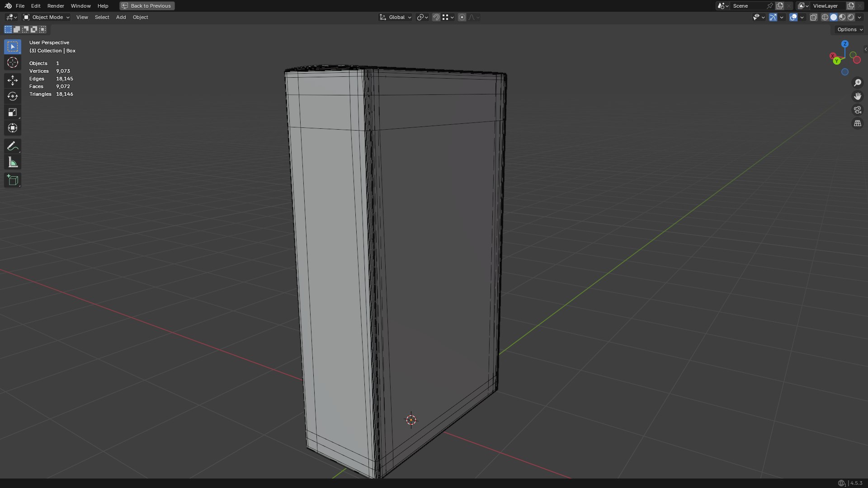Create new scene with duplicate icon
This screenshot has width=868, height=488.
click(780, 6)
